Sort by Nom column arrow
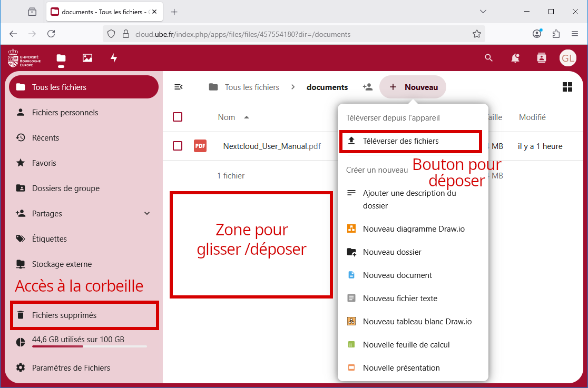 tap(247, 117)
